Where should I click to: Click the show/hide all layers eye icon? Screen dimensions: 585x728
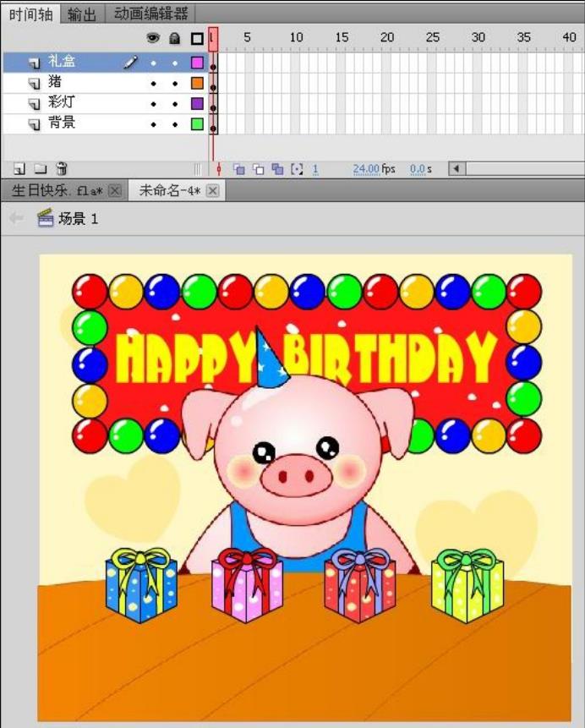[153, 38]
